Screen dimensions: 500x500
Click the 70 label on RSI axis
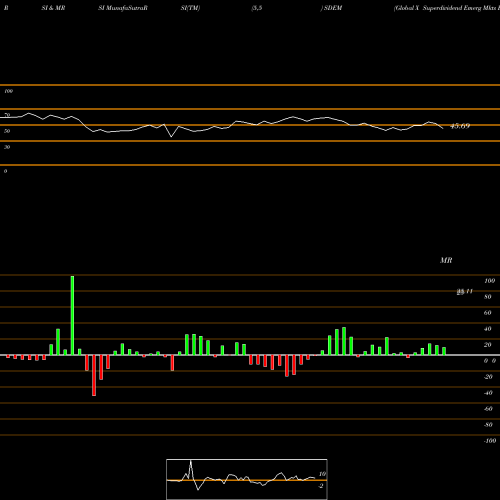(7, 115)
